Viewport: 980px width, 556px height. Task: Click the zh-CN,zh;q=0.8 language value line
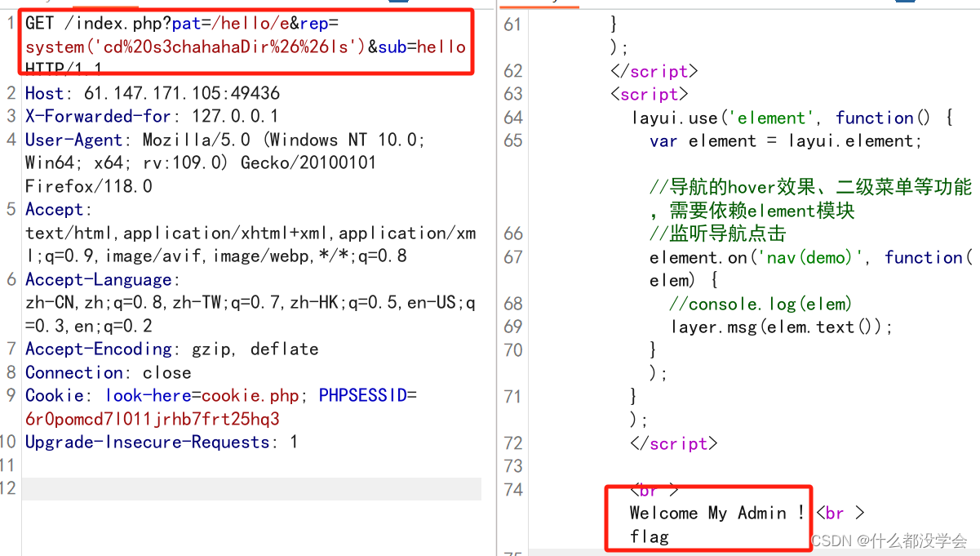(x=251, y=303)
